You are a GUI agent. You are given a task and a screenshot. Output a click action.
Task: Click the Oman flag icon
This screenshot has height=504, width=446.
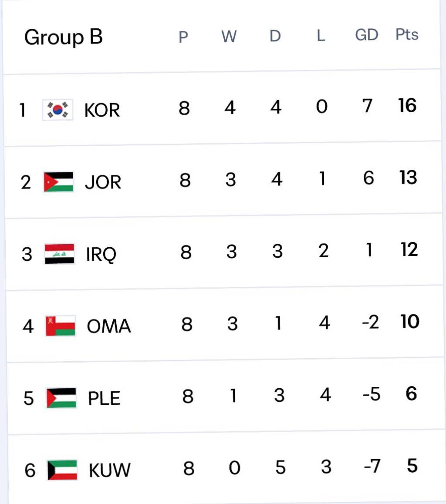(x=61, y=326)
